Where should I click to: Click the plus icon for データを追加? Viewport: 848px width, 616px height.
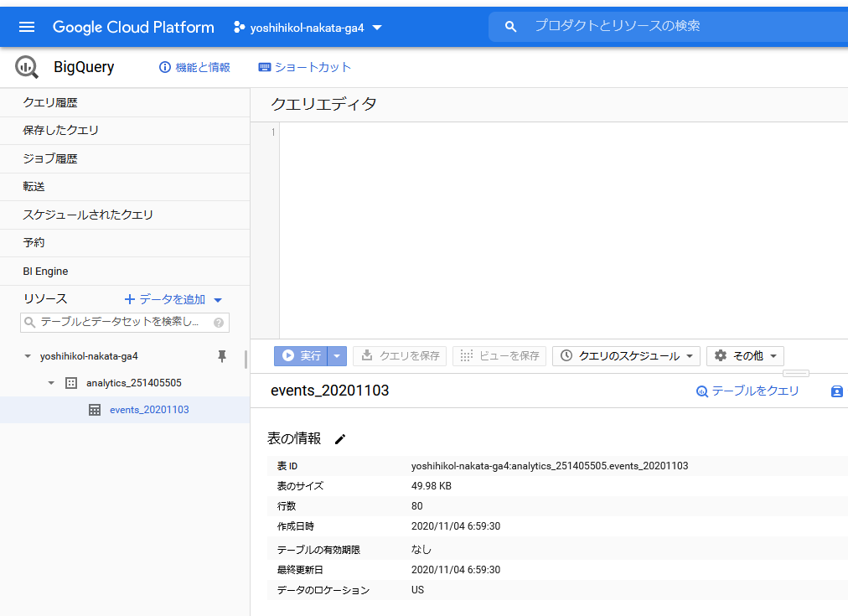[x=130, y=299]
